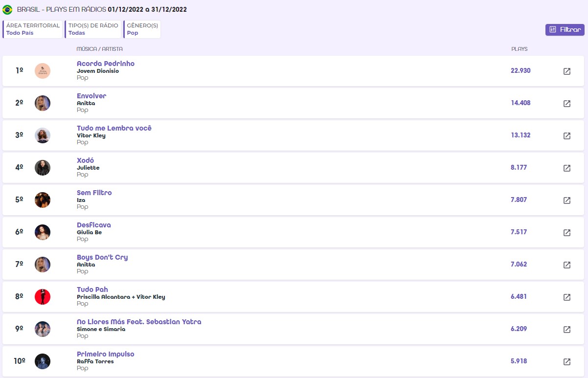Click artist name Iza
588x378 pixels.
point(81,200)
